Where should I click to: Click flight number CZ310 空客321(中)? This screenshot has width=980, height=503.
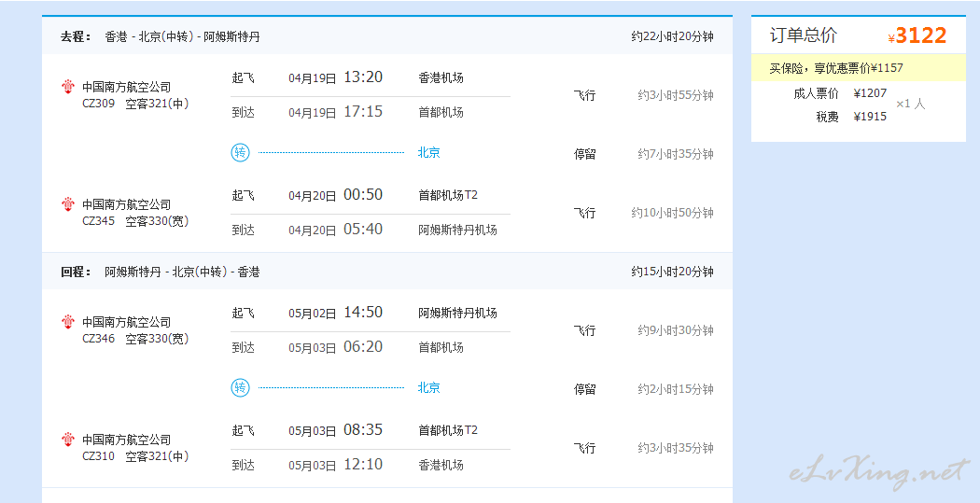135,456
